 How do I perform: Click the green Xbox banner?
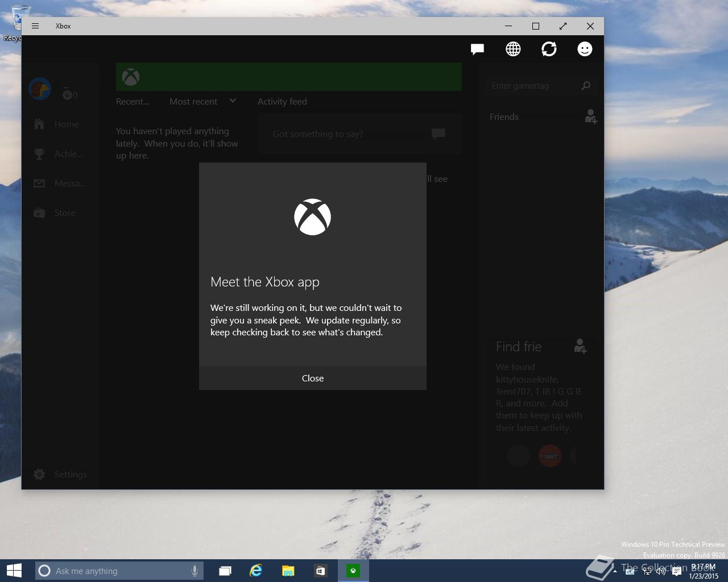point(288,77)
